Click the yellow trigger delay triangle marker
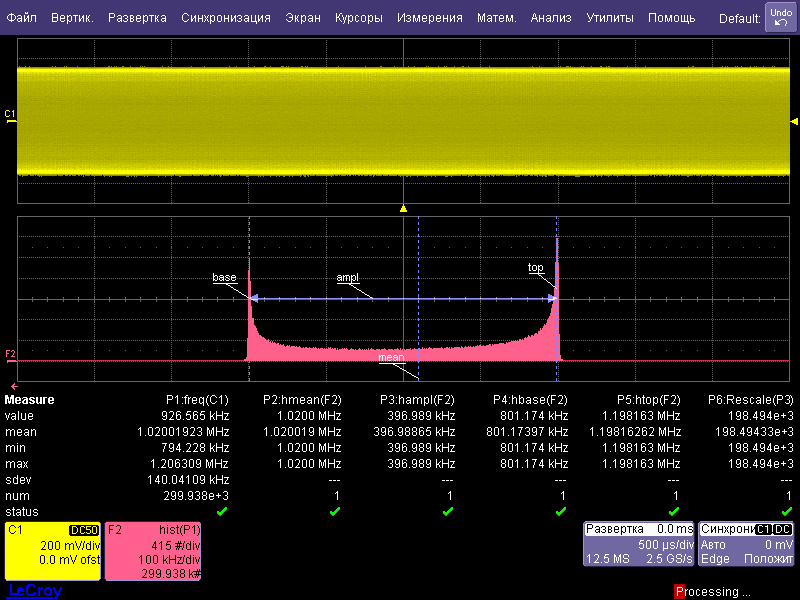The image size is (800, 600). click(x=403, y=208)
